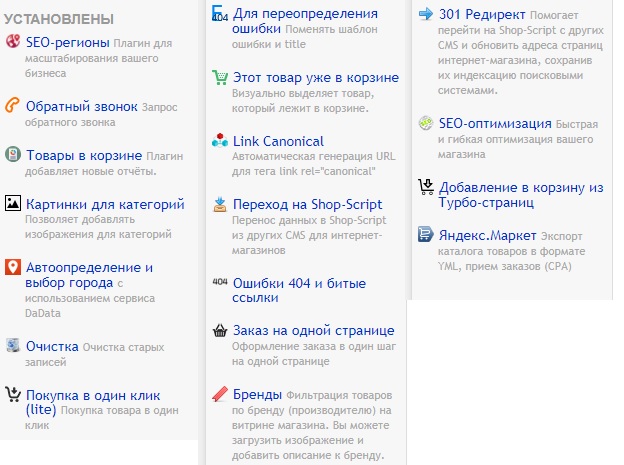Open the 301 Редирект plugin
This screenshot has height=465, width=624.
pyautogui.click(x=482, y=15)
